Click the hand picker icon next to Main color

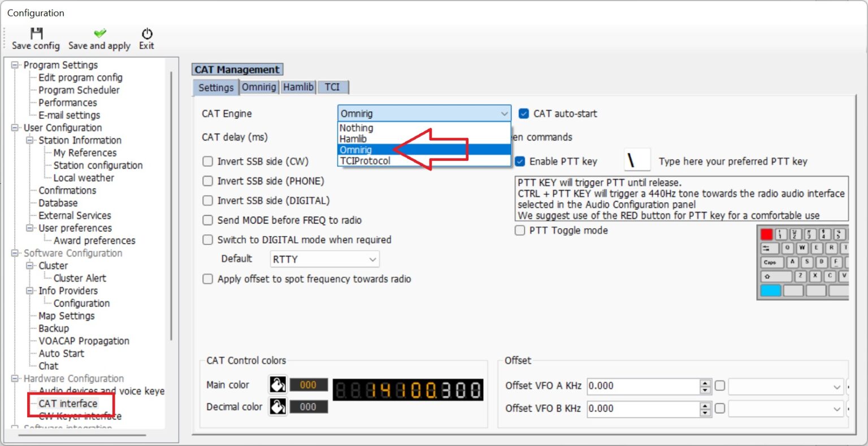point(277,384)
